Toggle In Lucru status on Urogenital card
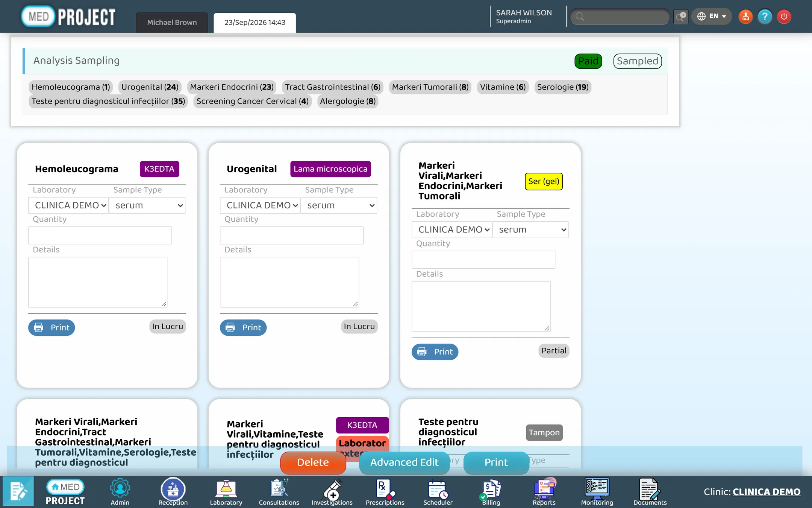This screenshot has height=508, width=812. 359,326
